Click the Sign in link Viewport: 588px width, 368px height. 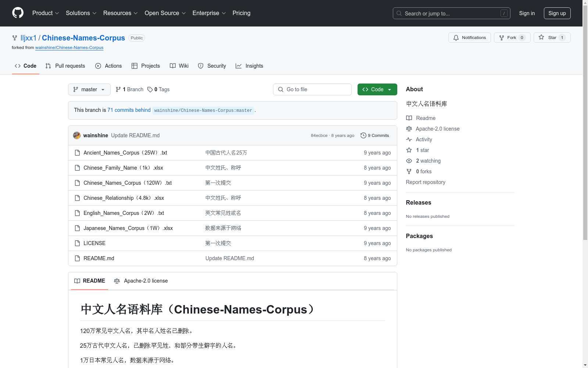(527, 13)
